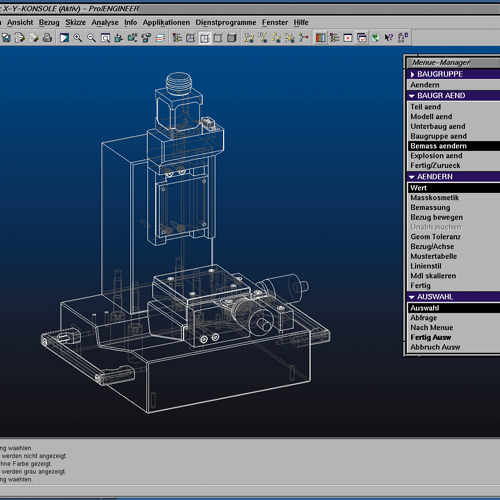Click the web browser globe toolbar icon
Screen dimensions: 500x500
click(x=375, y=38)
